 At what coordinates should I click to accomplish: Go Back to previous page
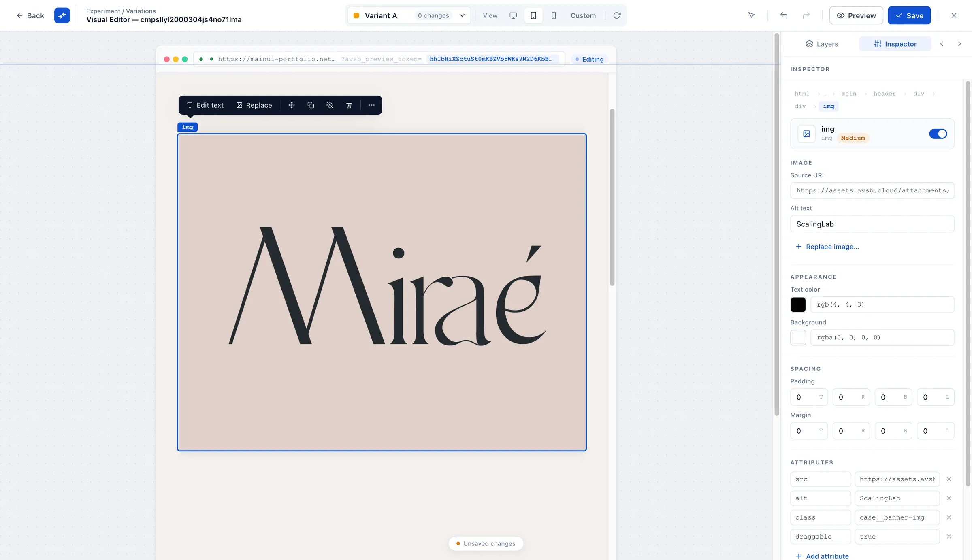pos(30,15)
